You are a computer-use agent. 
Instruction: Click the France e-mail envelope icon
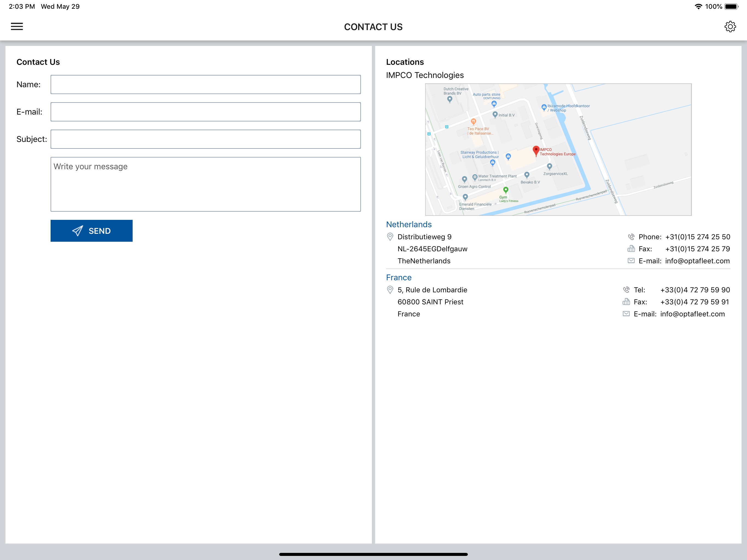point(626,314)
